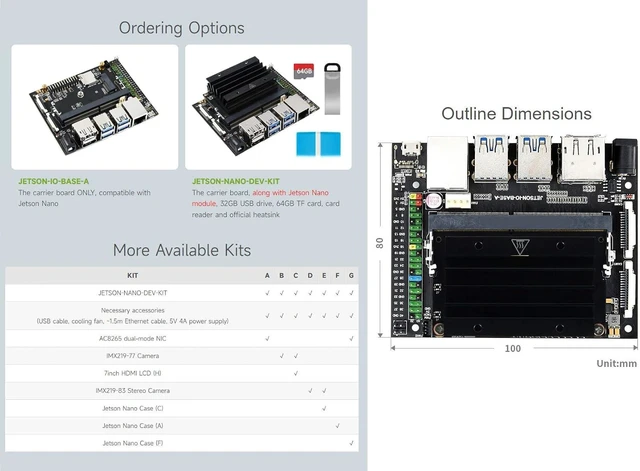Click the red 64GB TF card image
Image resolution: width=640 pixels, height=471 pixels.
pyautogui.click(x=304, y=71)
